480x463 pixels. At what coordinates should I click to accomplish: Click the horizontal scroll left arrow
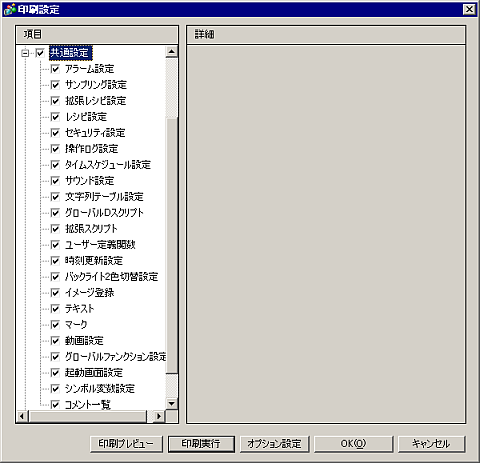[22, 416]
